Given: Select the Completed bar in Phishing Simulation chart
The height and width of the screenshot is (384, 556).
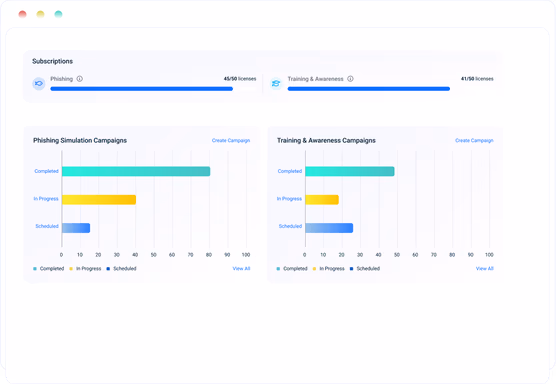Looking at the screenshot, I should 136,171.
